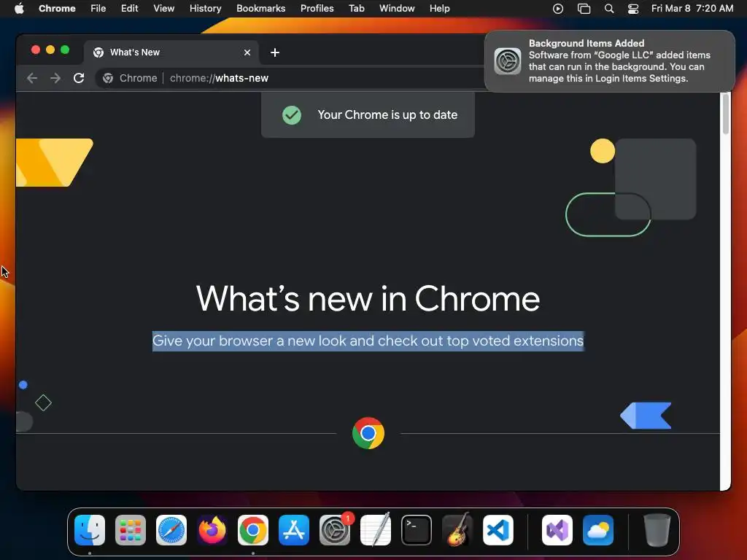Select the What's New tab
The width and height of the screenshot is (747, 560).
pyautogui.click(x=171, y=52)
